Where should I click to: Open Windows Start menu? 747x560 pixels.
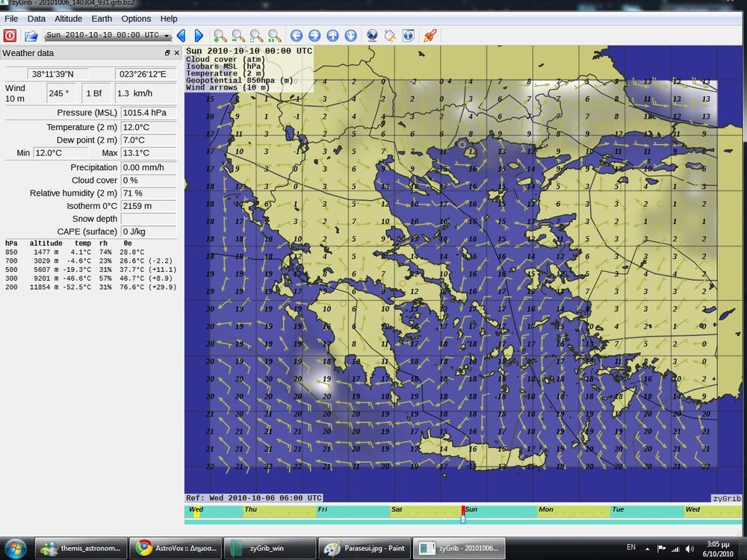16,548
